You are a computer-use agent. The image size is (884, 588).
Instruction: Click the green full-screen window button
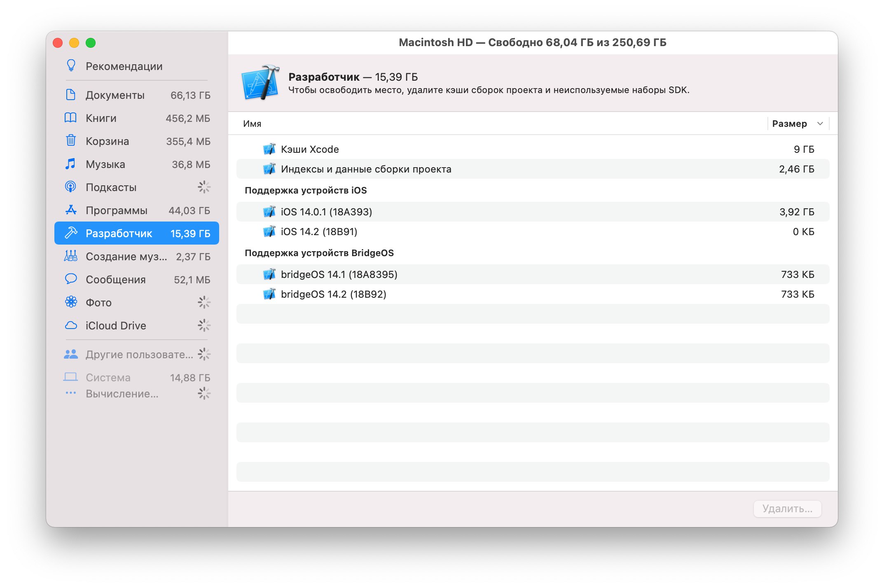tap(91, 43)
